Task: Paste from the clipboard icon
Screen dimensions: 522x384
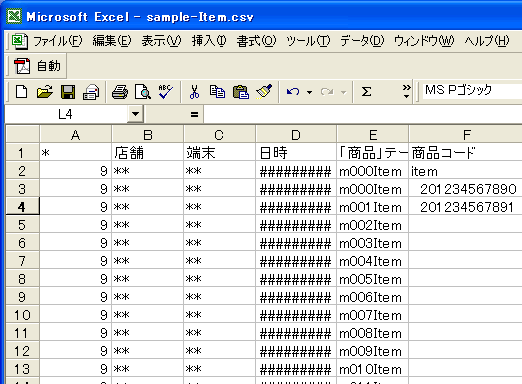Action: pyautogui.click(x=241, y=92)
